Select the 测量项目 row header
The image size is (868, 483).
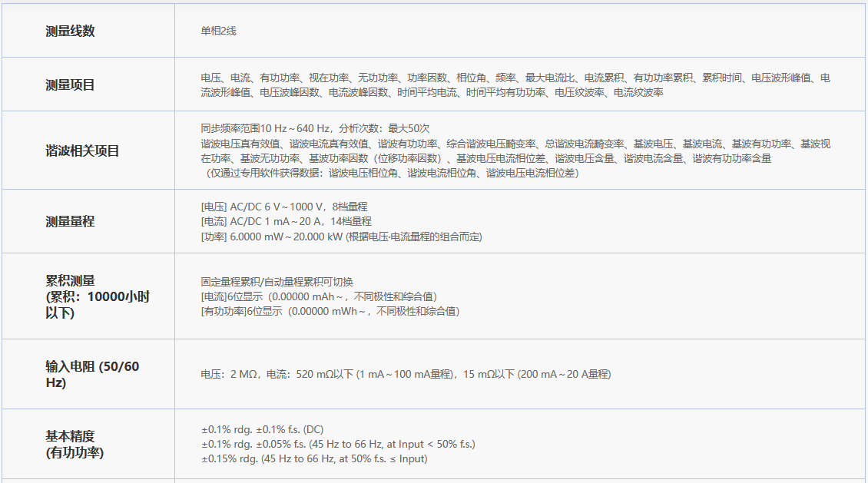pyautogui.click(x=70, y=84)
